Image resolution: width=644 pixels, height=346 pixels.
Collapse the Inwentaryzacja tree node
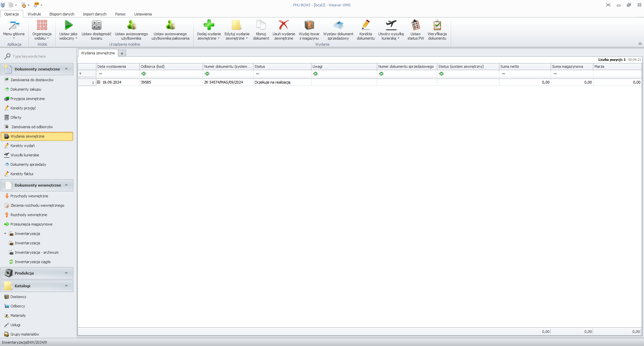tap(5, 234)
